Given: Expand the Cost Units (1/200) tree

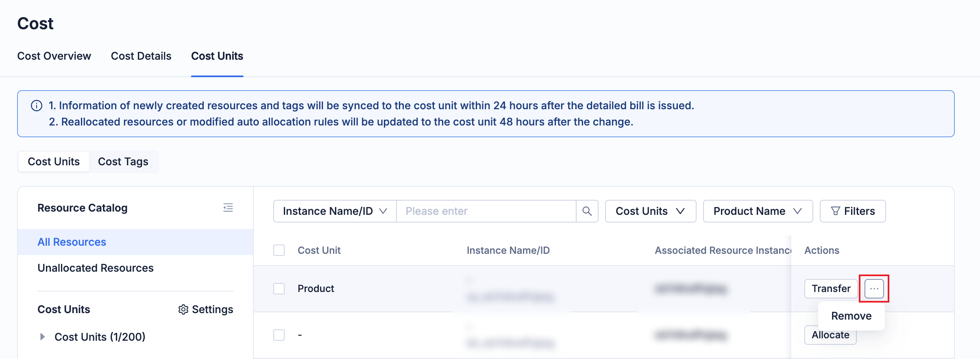Looking at the screenshot, I should 42,337.
